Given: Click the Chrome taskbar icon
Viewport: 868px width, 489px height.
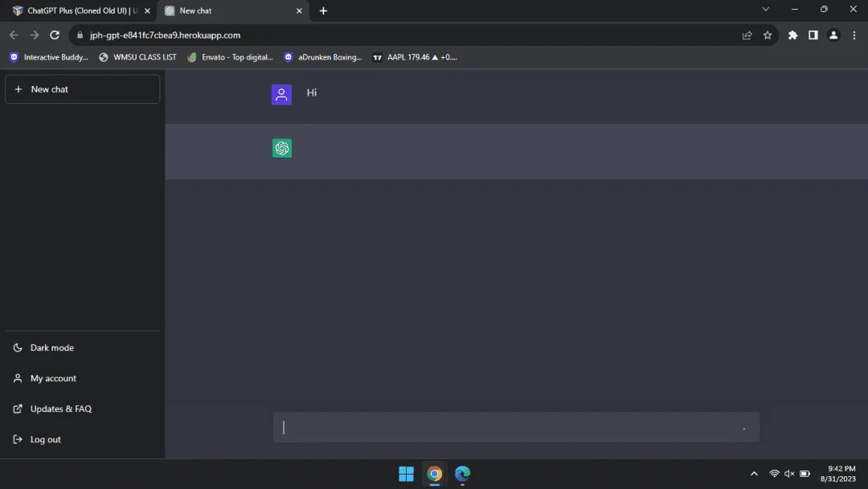Looking at the screenshot, I should (x=435, y=474).
